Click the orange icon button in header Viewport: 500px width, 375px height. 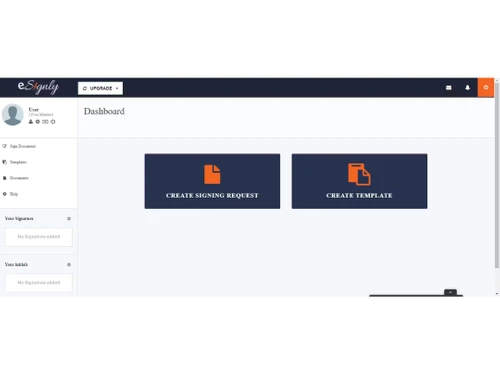tap(486, 88)
